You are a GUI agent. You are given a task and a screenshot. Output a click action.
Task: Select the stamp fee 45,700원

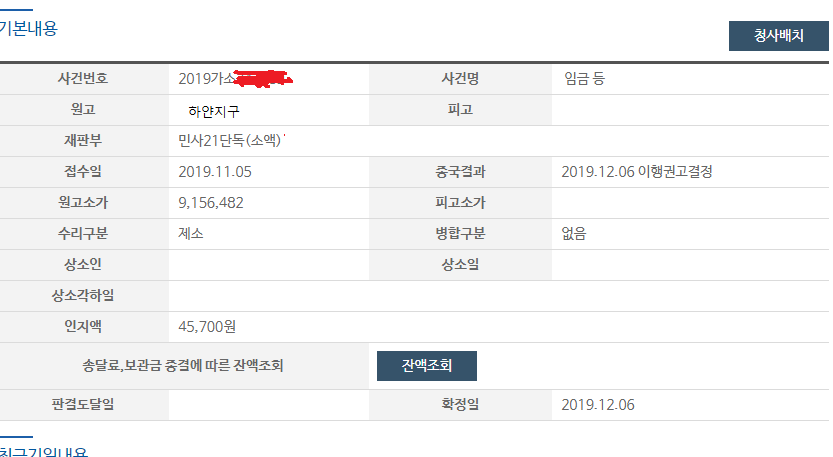207,326
